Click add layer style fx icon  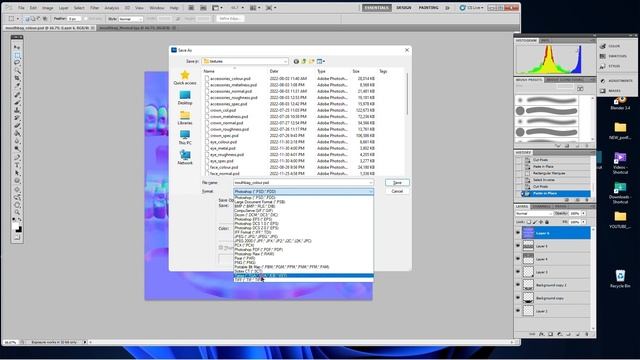(x=542, y=334)
